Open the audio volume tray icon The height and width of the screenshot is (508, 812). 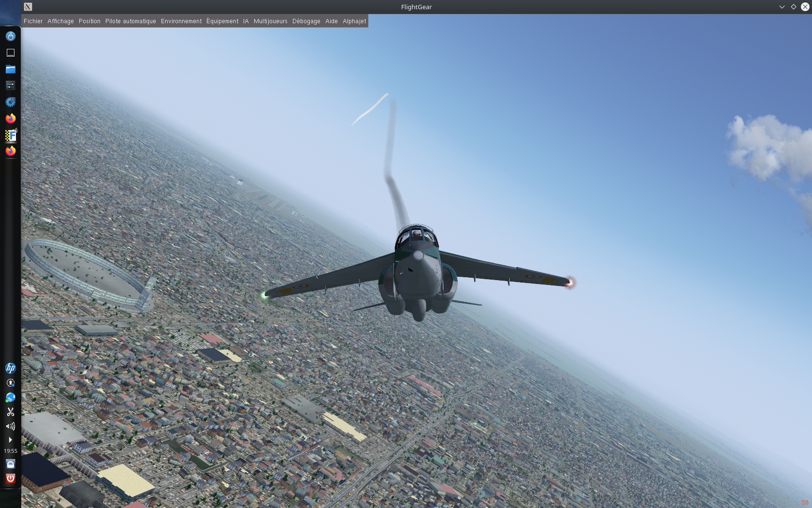pos(10,426)
